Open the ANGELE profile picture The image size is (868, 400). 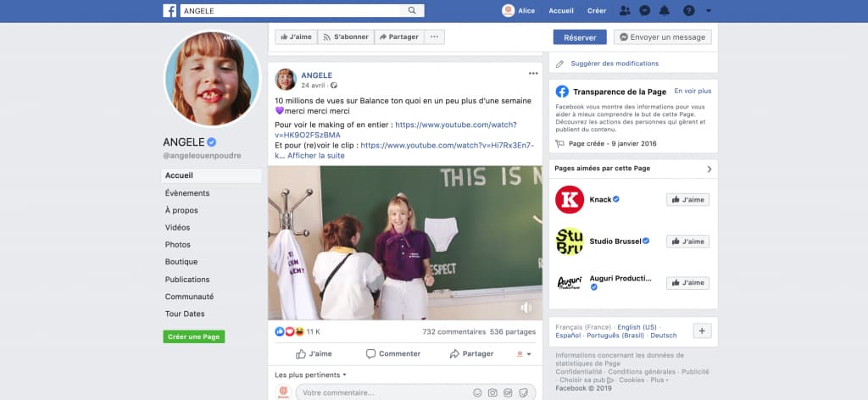point(212,79)
